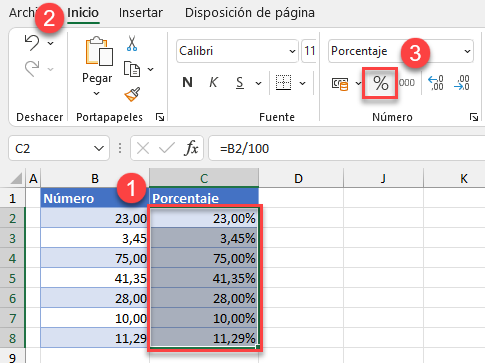Image resolution: width=485 pixels, height=363 pixels.
Task: Click the font size box showing 11
Action: click(309, 51)
